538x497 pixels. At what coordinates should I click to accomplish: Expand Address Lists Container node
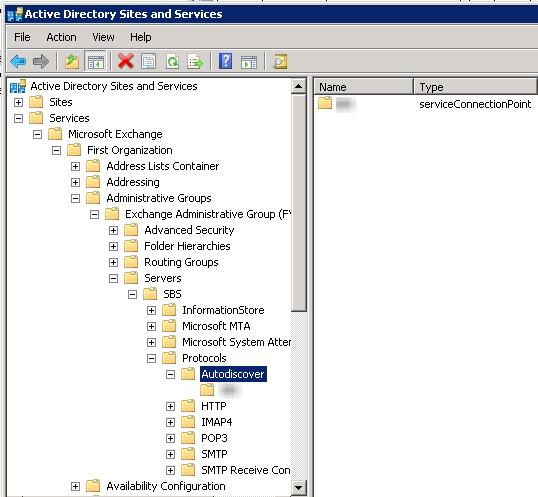tap(75, 166)
